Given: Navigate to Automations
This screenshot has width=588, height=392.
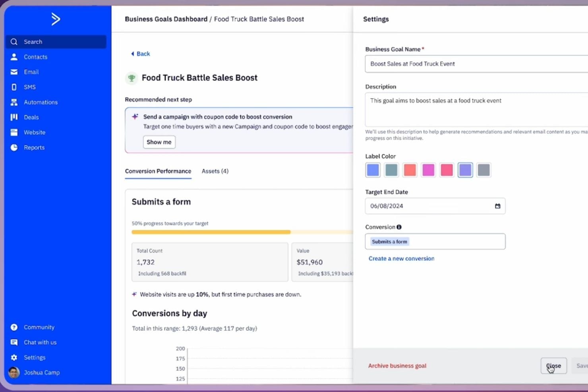Looking at the screenshot, I should (40, 102).
